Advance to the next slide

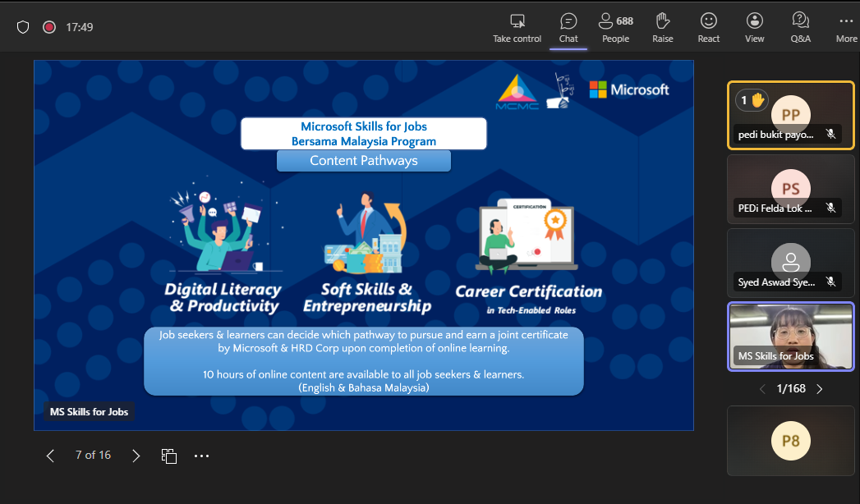click(x=136, y=456)
